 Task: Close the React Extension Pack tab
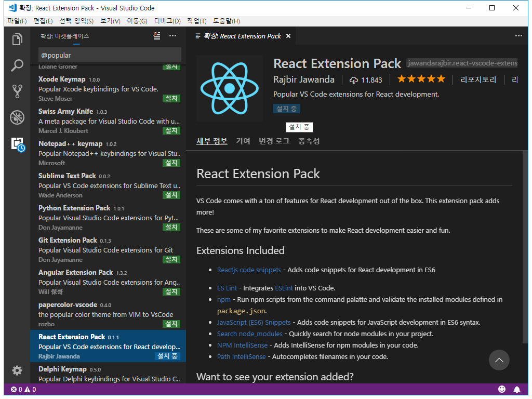coord(288,36)
